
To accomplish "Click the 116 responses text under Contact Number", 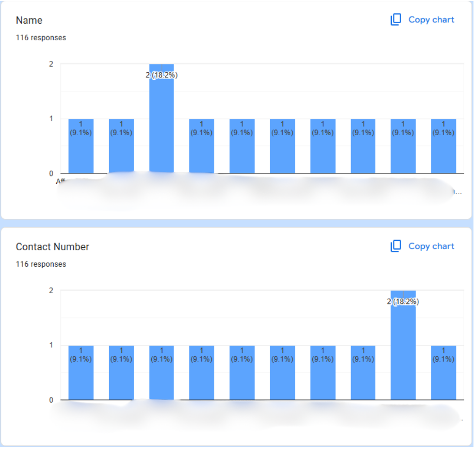I will pos(41,264).
